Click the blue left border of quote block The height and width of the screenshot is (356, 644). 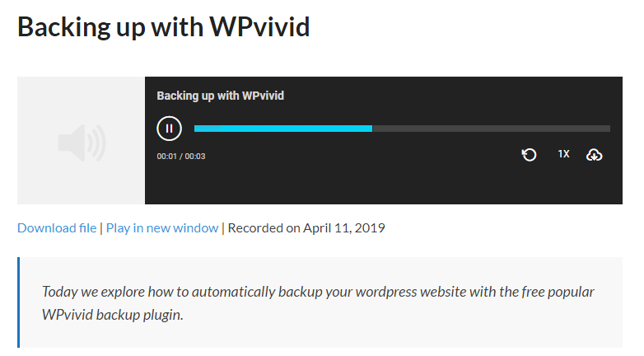point(18,302)
